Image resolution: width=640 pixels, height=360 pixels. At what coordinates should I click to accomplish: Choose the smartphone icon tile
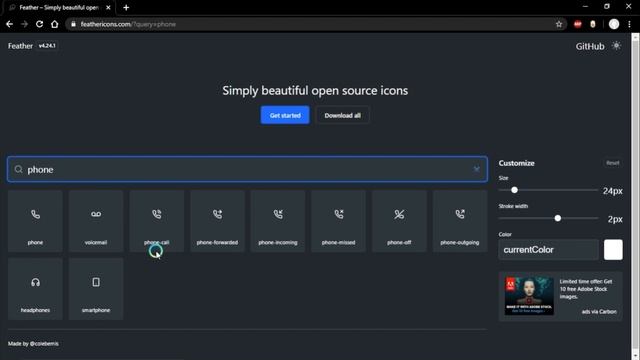click(96, 289)
